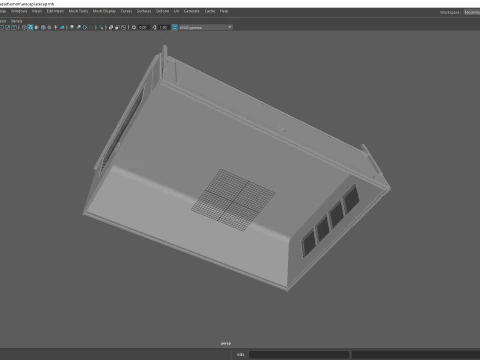Click the persp camera label

coord(226,343)
